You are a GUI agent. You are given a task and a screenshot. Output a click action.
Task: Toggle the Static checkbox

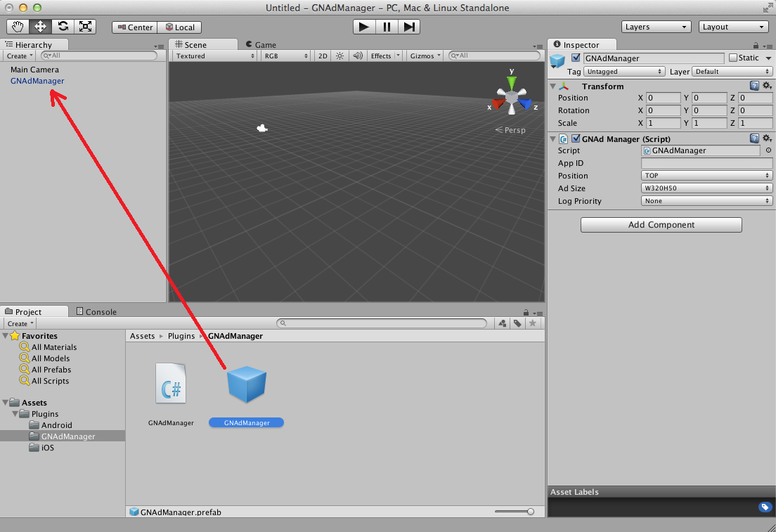pos(733,58)
